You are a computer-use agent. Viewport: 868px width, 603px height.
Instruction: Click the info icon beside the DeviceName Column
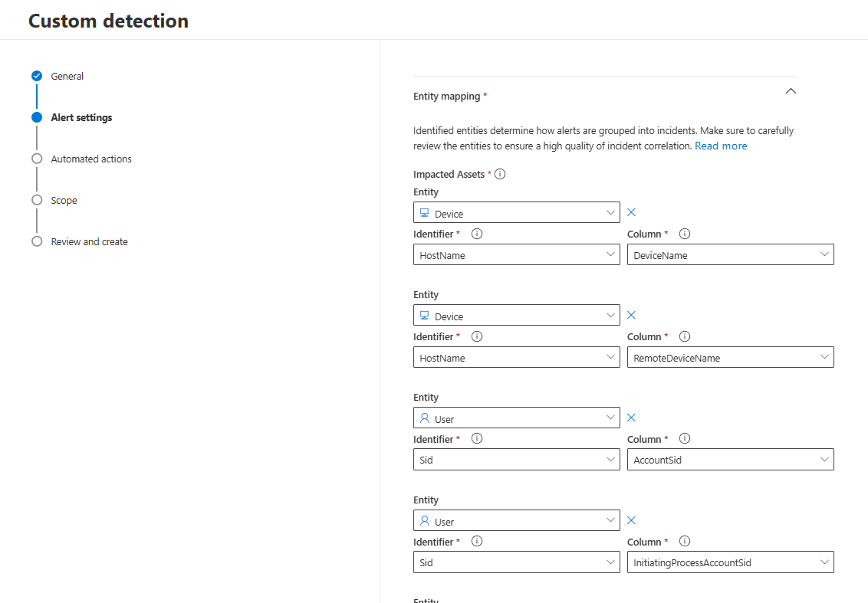click(684, 234)
